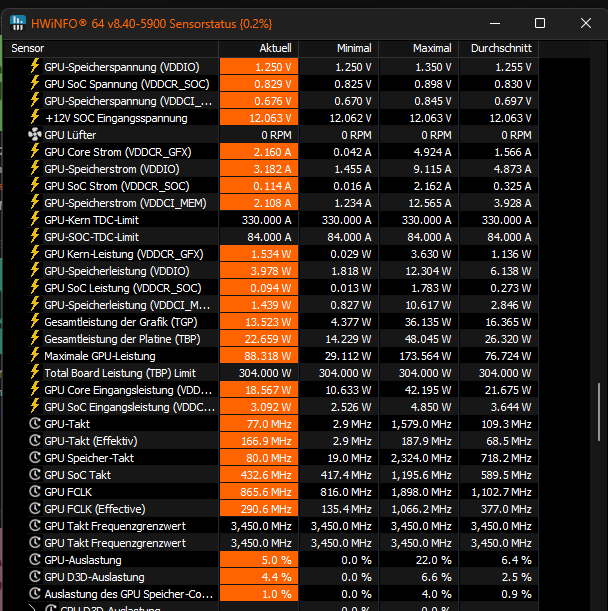Image resolution: width=608 pixels, height=611 pixels.
Task: Click clock icon beside GPU FCLK (Effective)
Action: pos(35,509)
